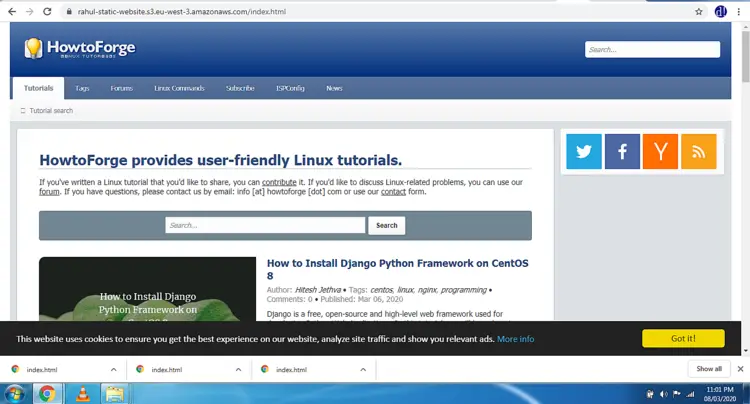
Task: Accept cookies with Got it! button
Action: tap(683, 338)
